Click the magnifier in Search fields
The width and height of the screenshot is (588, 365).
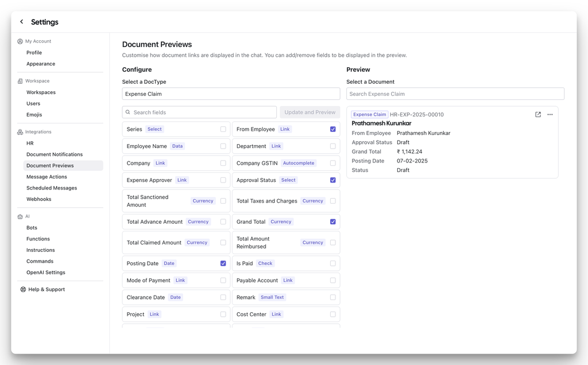coord(128,111)
